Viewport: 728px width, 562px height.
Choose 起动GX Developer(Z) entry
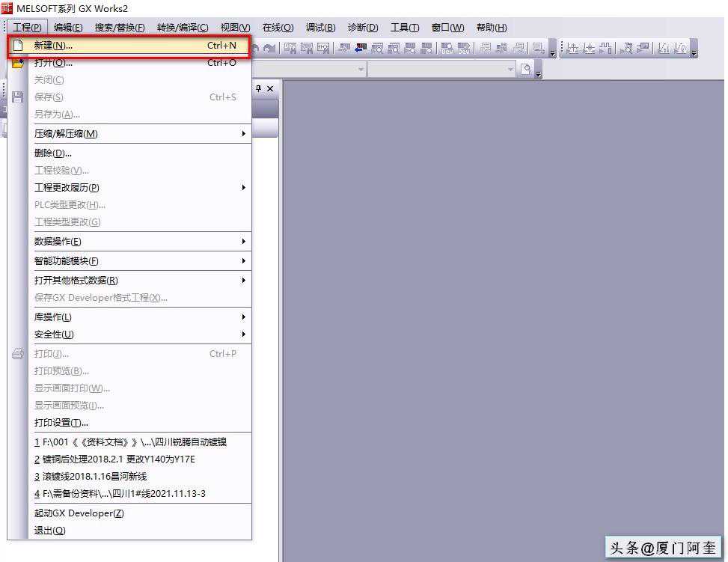point(79,513)
